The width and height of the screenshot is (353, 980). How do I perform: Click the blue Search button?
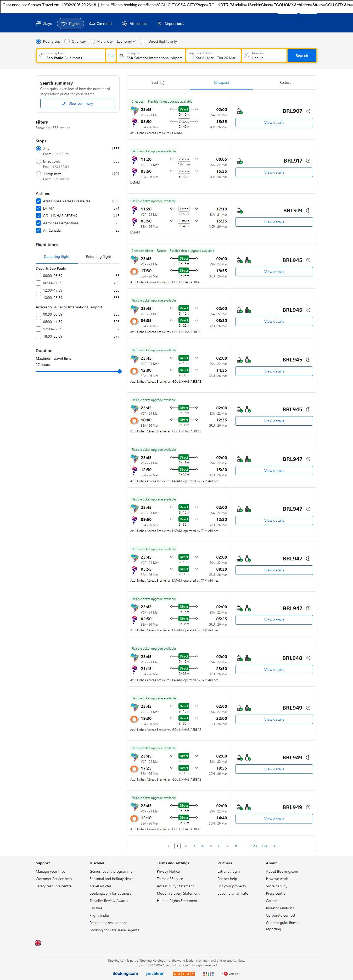pos(302,55)
